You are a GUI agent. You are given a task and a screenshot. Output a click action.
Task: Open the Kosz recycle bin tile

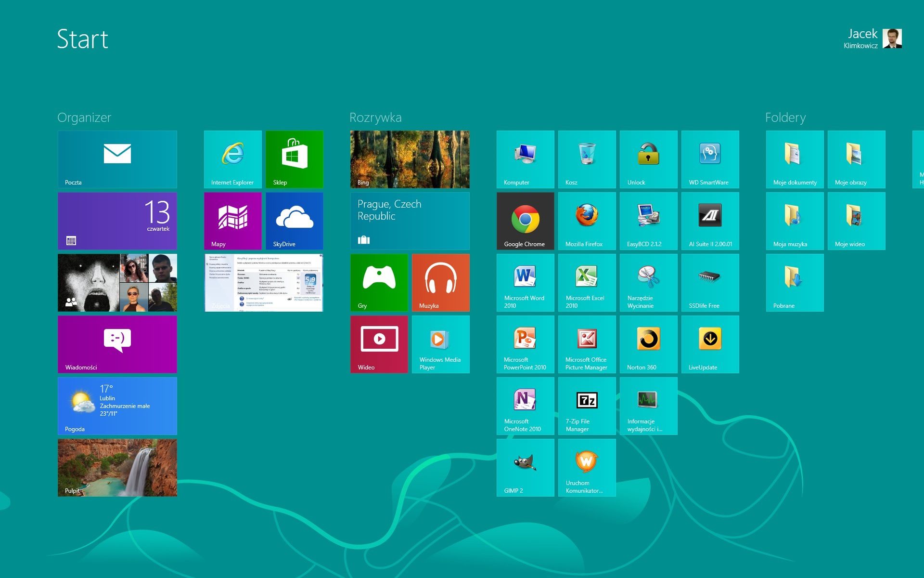(587, 159)
